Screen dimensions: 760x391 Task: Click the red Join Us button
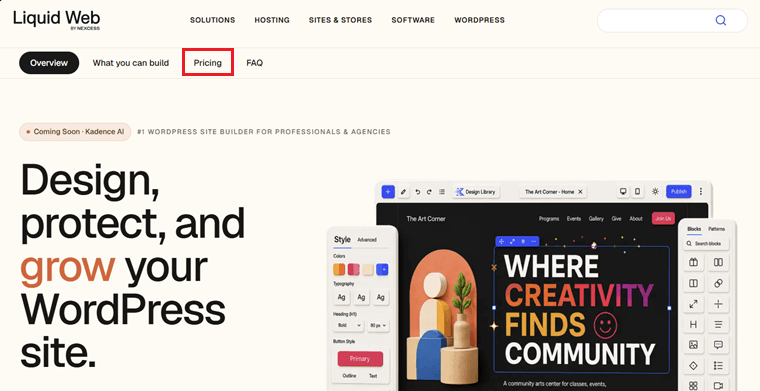(663, 219)
